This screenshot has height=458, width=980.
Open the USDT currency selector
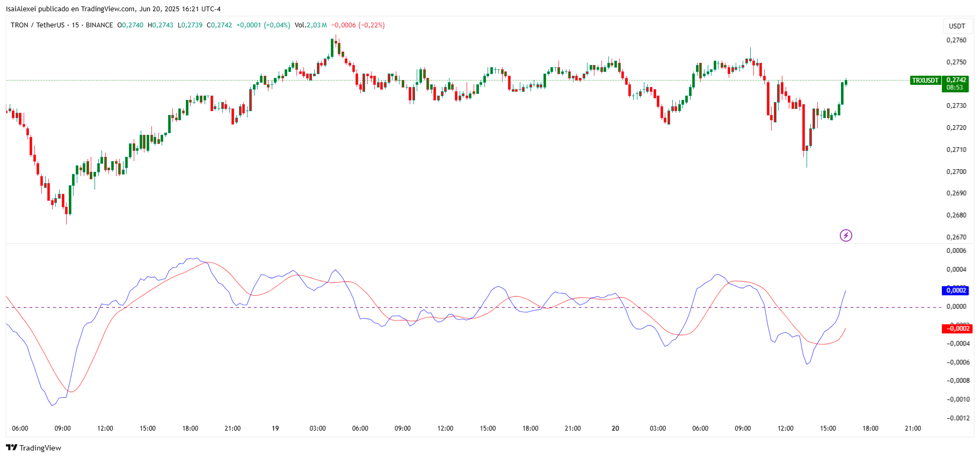(x=957, y=26)
